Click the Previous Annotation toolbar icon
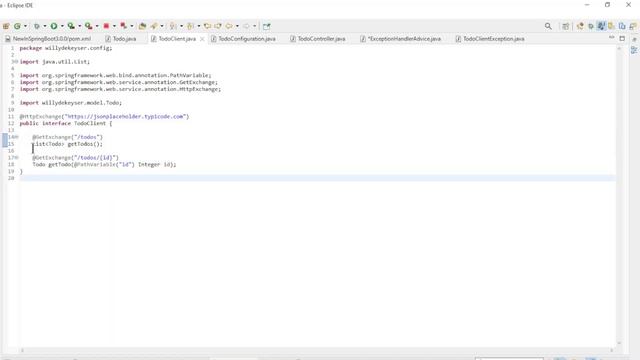Viewport: 640px width, 360px height. pos(190,26)
